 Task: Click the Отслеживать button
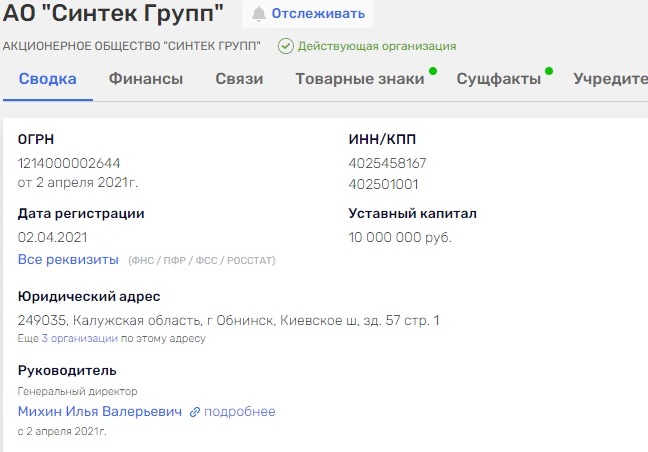pos(307,14)
